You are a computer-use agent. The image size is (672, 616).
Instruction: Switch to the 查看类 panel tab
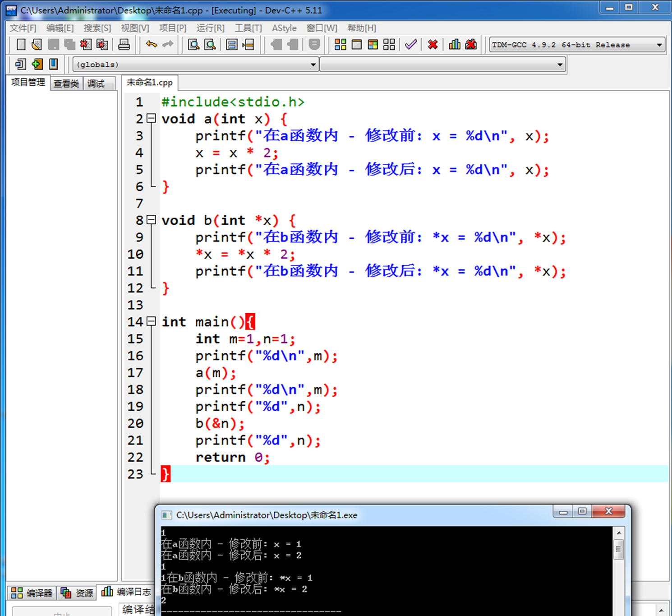coord(66,83)
